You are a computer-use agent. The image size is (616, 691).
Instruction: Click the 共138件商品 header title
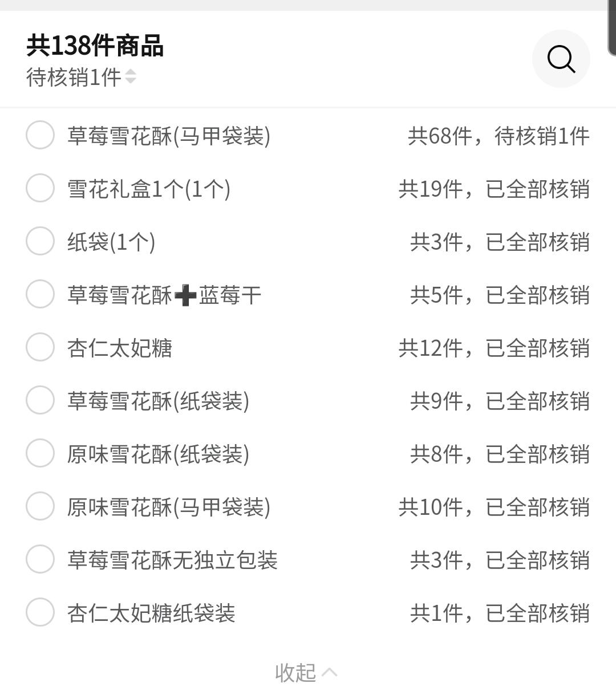(x=95, y=46)
